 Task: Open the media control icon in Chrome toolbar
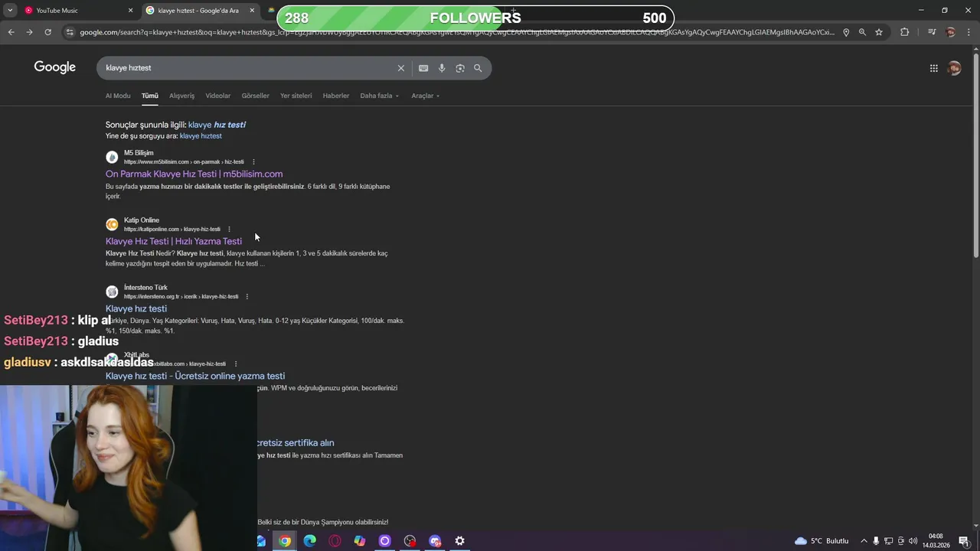[932, 32]
